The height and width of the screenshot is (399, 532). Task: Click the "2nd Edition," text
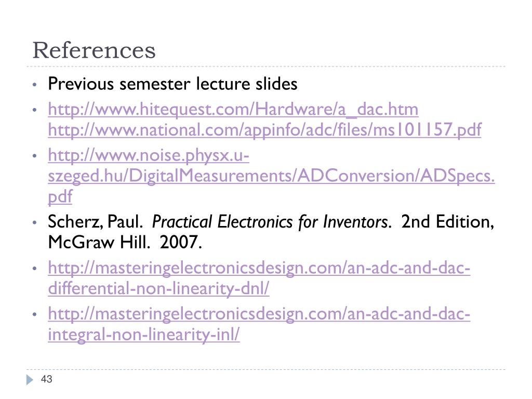447,222
